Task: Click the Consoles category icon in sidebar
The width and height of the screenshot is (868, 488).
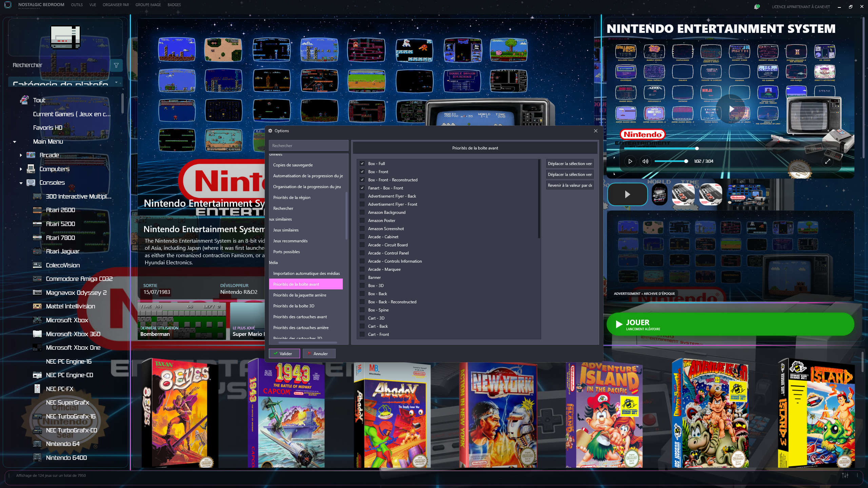Action: (31, 183)
